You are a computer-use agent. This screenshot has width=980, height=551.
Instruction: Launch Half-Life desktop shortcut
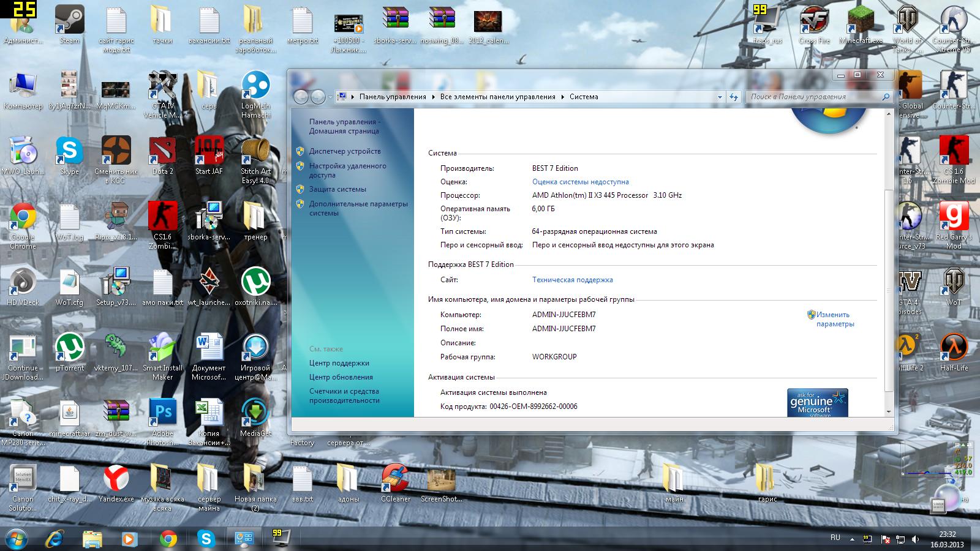pyautogui.click(x=954, y=352)
